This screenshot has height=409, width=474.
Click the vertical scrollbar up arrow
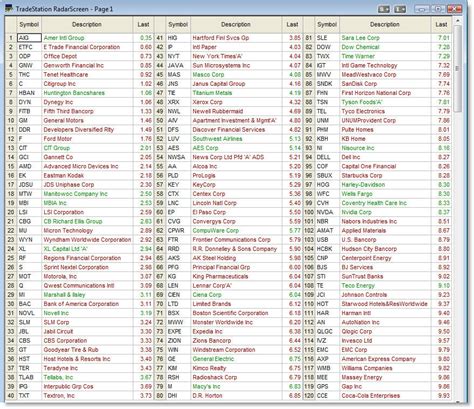(x=458, y=21)
